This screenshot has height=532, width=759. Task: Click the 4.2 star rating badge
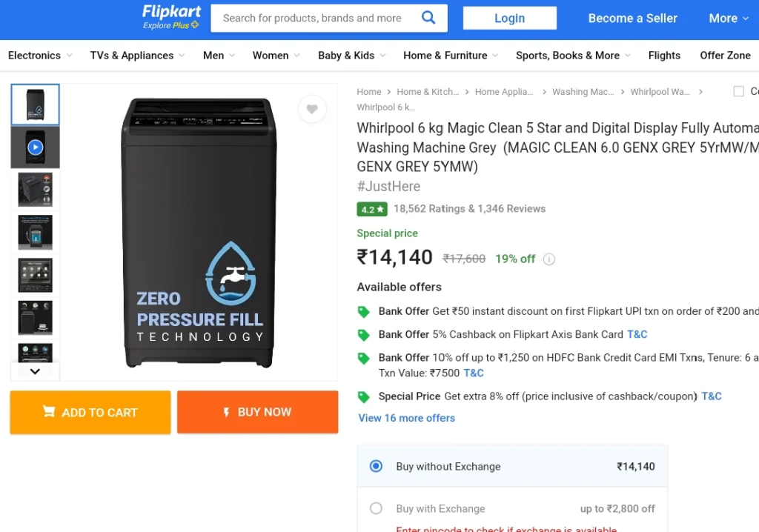[372, 209]
